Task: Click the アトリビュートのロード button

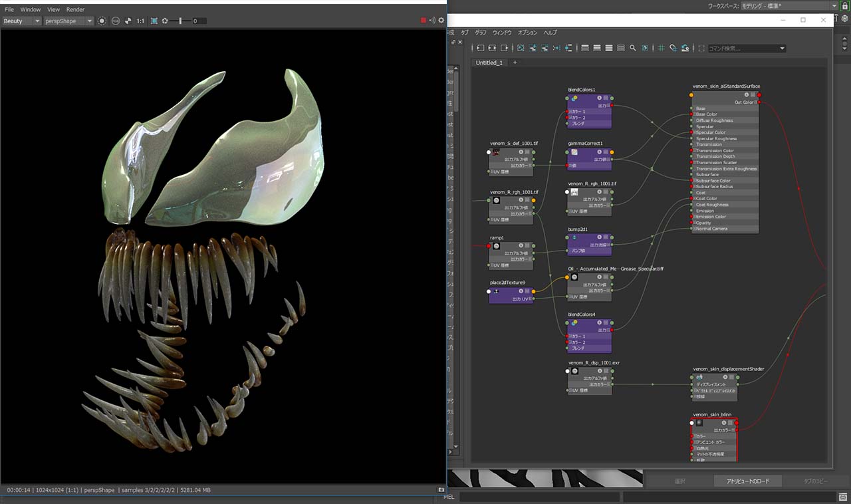Action: pyautogui.click(x=747, y=481)
